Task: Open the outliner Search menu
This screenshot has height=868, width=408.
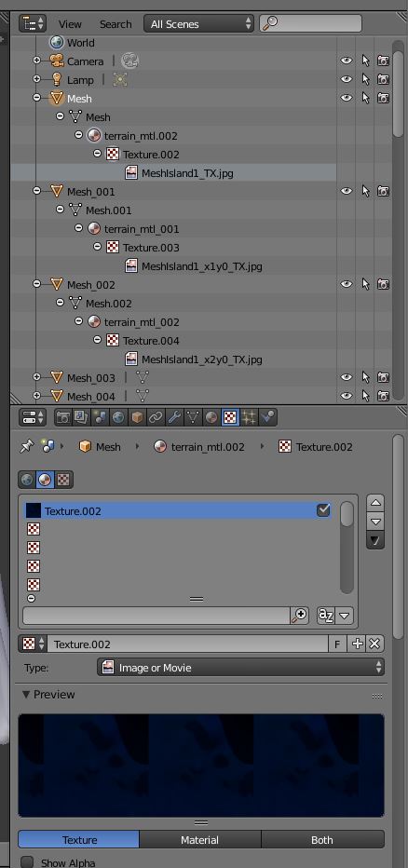Action: (116, 24)
